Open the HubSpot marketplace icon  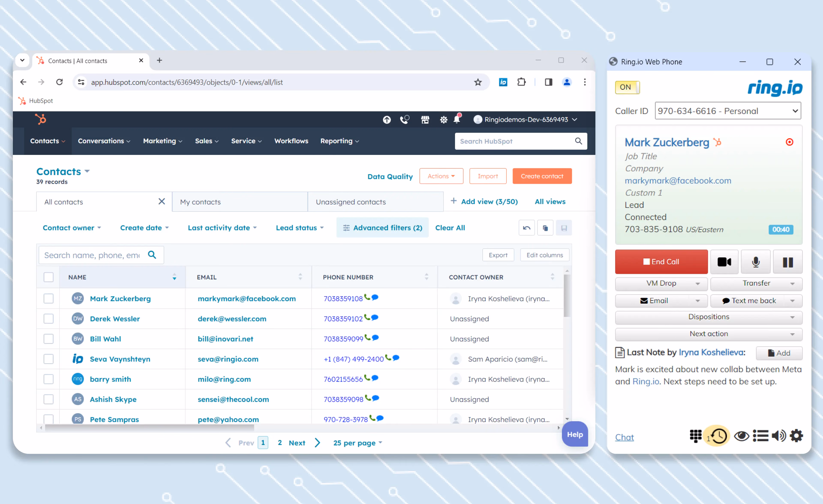coord(425,120)
